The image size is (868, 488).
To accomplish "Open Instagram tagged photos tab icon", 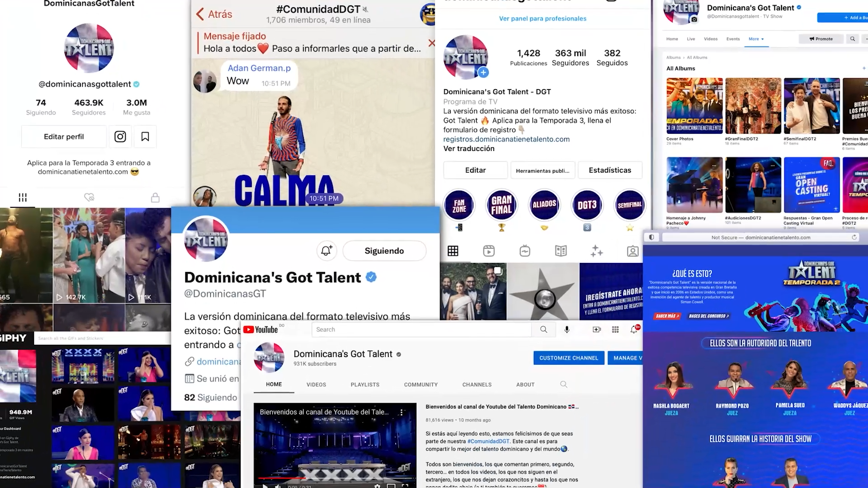I will click(x=633, y=251).
